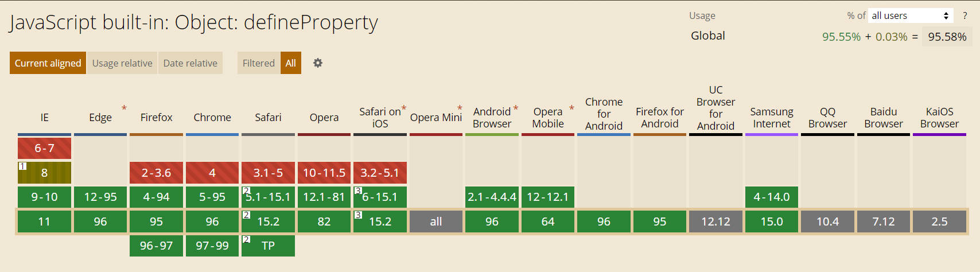The height and width of the screenshot is (272, 980).
Task: Switch to the Current aligned tab
Action: pos(48,63)
